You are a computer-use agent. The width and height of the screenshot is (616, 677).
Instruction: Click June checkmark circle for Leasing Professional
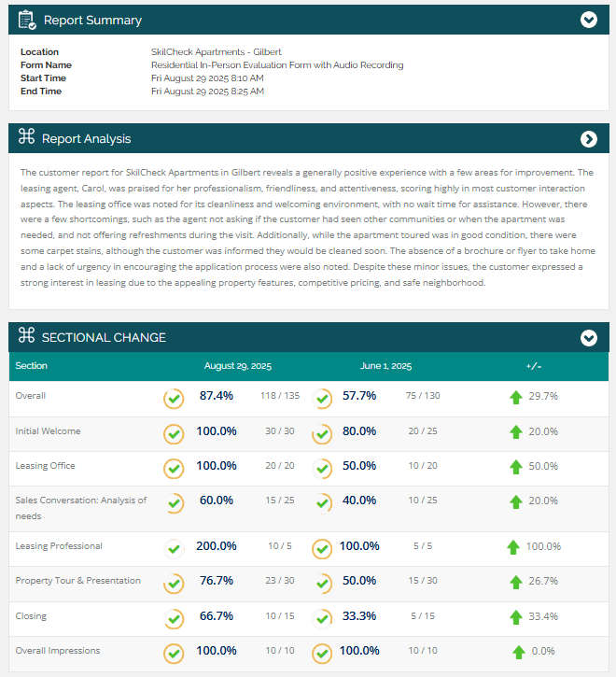pos(322,548)
